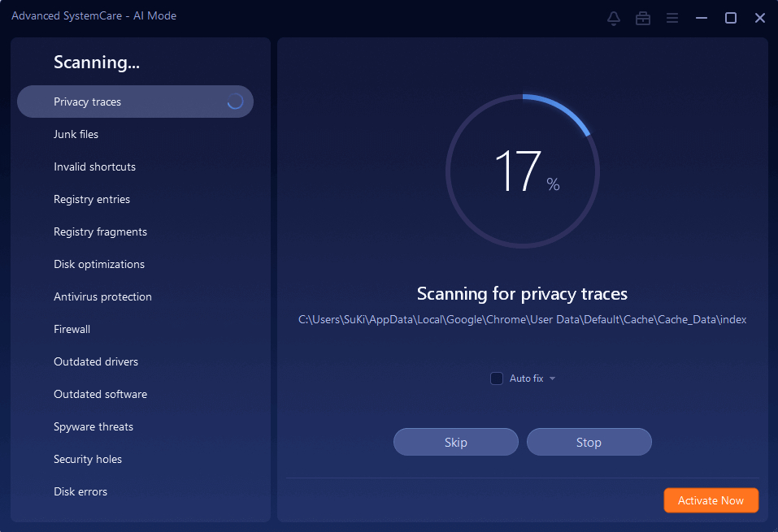The height and width of the screenshot is (532, 778).
Task: Open the notifications bell icon
Action: tap(614, 19)
